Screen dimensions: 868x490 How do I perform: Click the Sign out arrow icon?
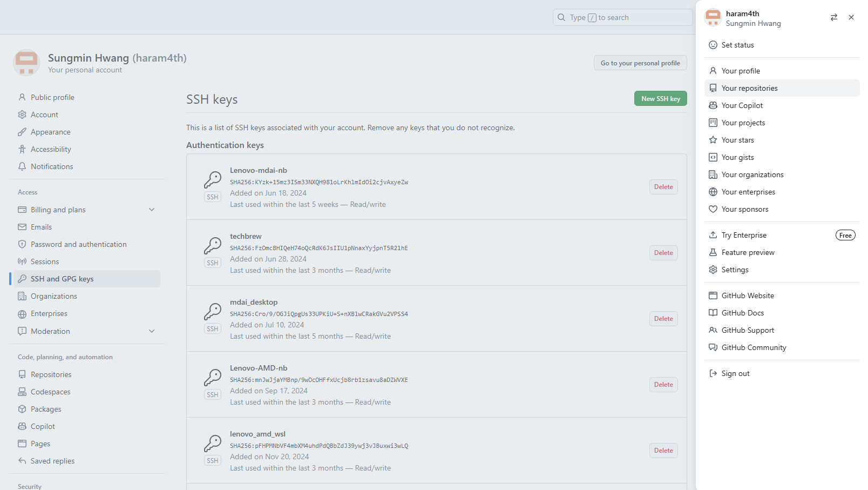click(713, 373)
